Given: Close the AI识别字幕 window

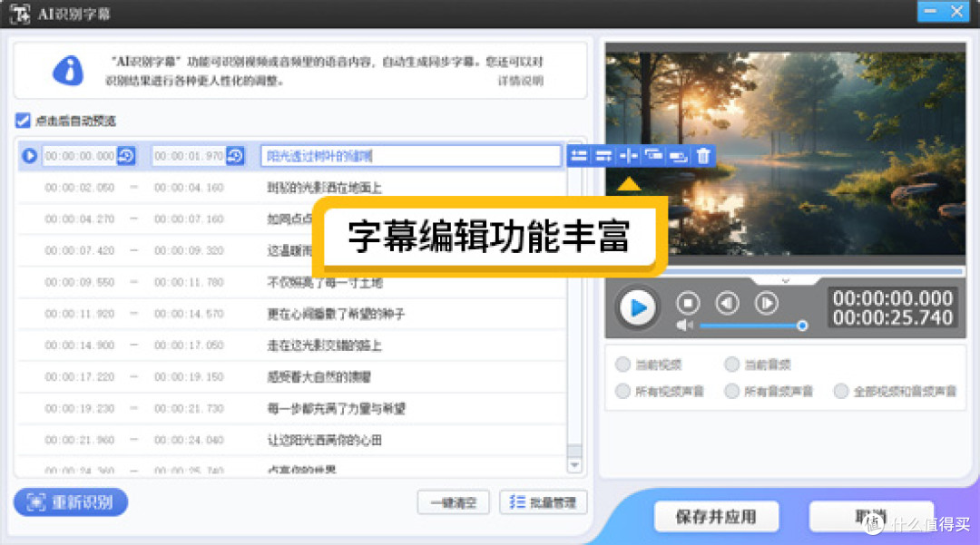Looking at the screenshot, I should coord(957,11).
